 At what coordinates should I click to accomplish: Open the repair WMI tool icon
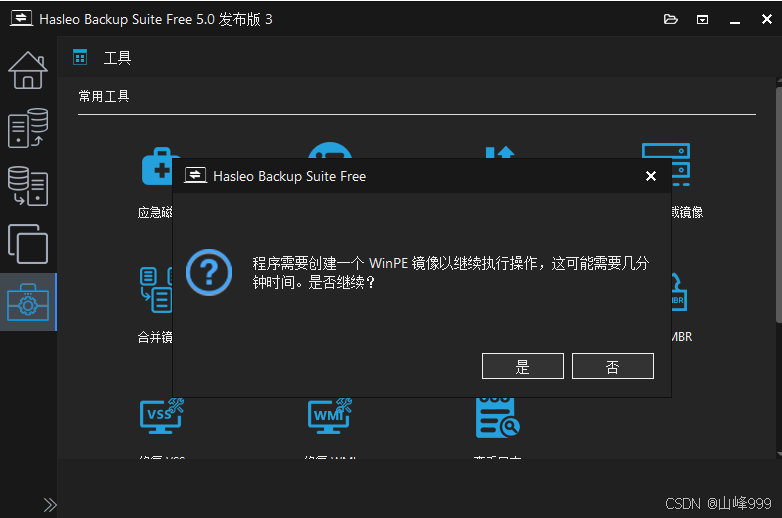330,415
